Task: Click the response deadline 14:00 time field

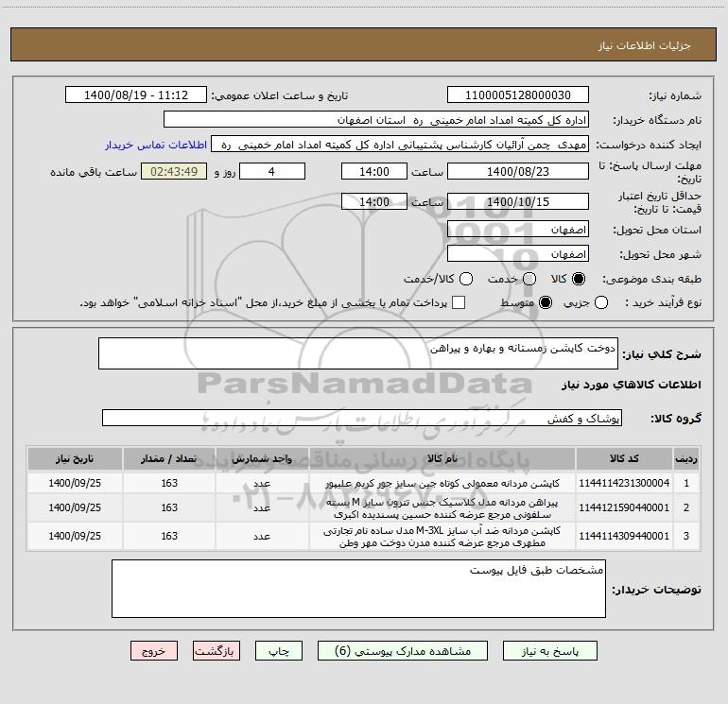Action: (374, 171)
